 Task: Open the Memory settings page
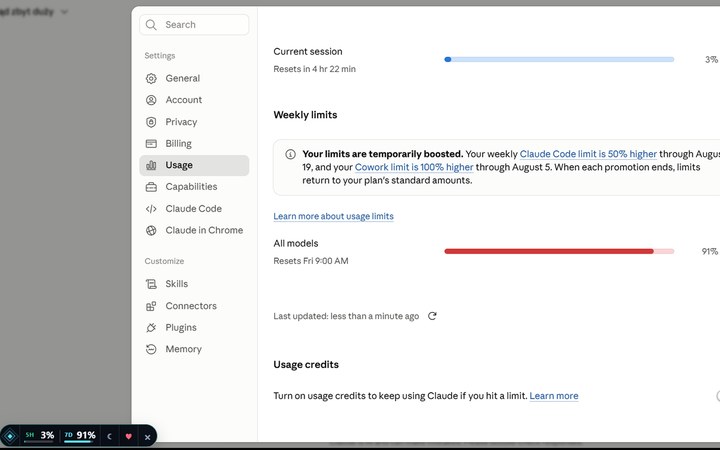tap(194, 349)
